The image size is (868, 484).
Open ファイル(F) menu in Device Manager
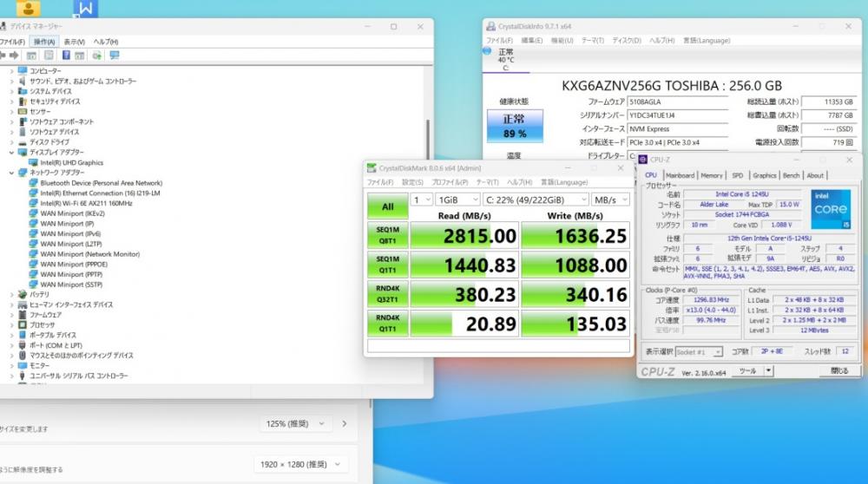coord(11,42)
